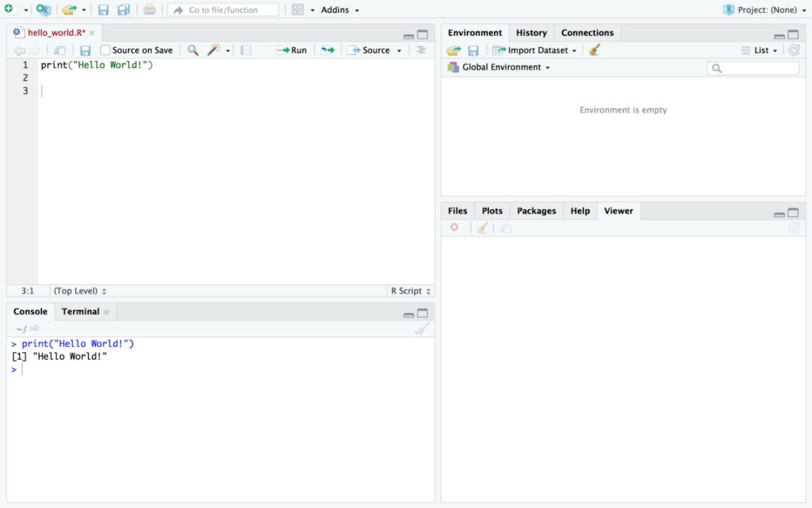Click the Run button

pyautogui.click(x=292, y=50)
